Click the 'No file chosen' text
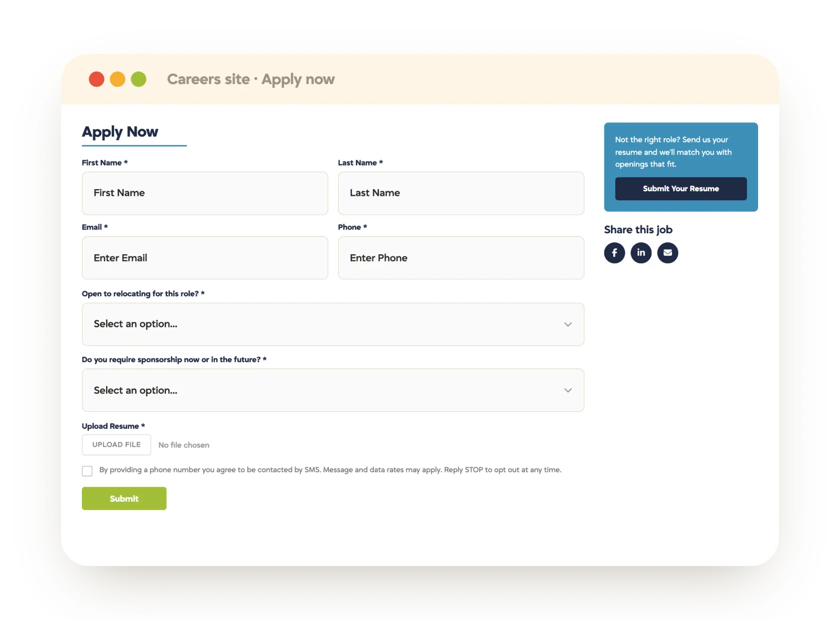 tap(184, 445)
